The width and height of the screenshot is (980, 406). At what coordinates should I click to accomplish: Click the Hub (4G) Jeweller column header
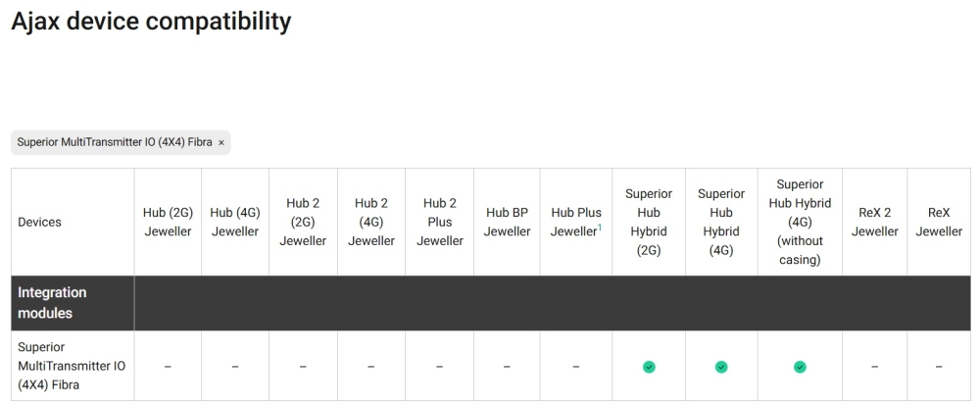235,223
